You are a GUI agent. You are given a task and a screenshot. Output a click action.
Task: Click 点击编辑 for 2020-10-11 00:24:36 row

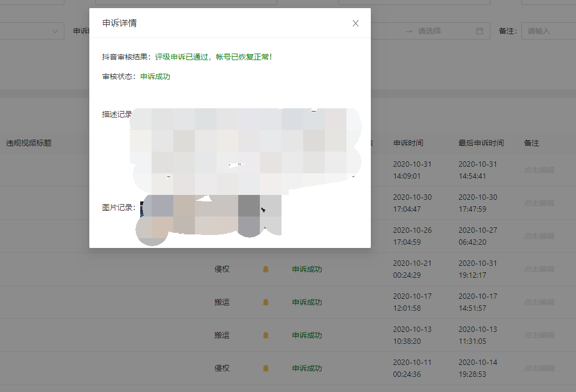(x=539, y=368)
